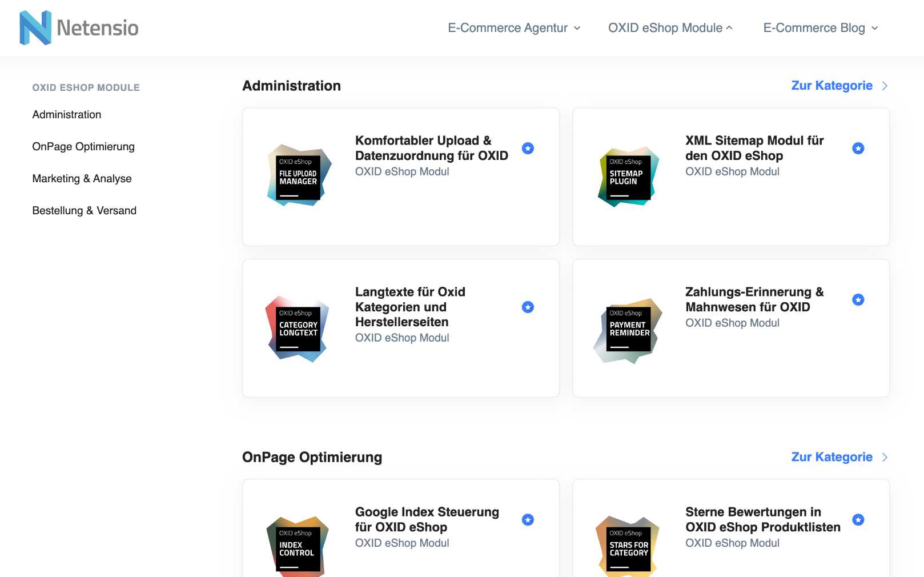
Task: Follow Zur Kategorie link for OnPage Optimierung
Action: (839, 457)
